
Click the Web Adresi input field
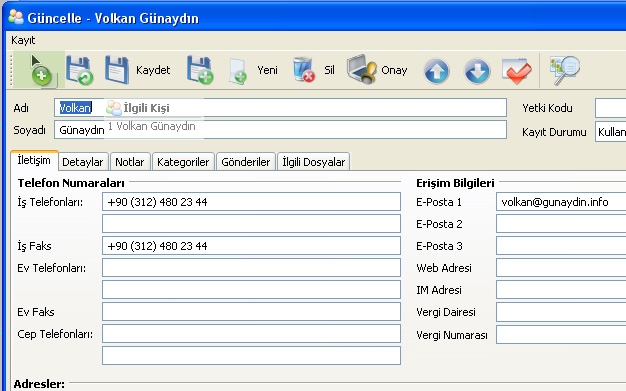point(561,268)
